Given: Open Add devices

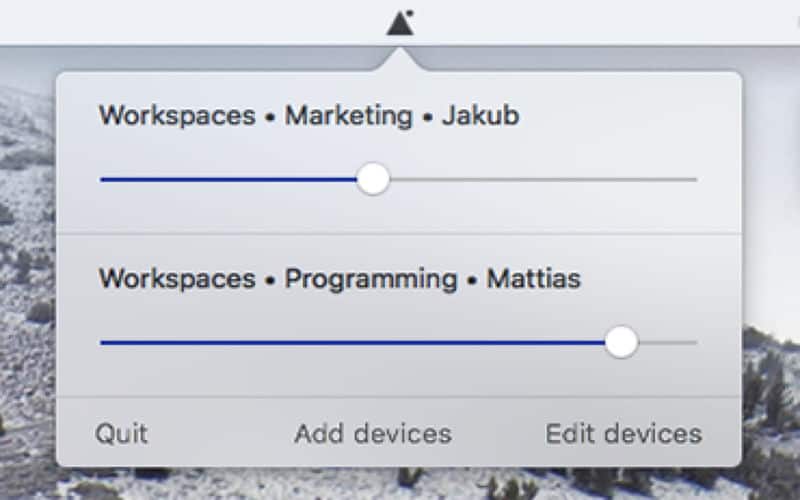Looking at the screenshot, I should (372, 434).
